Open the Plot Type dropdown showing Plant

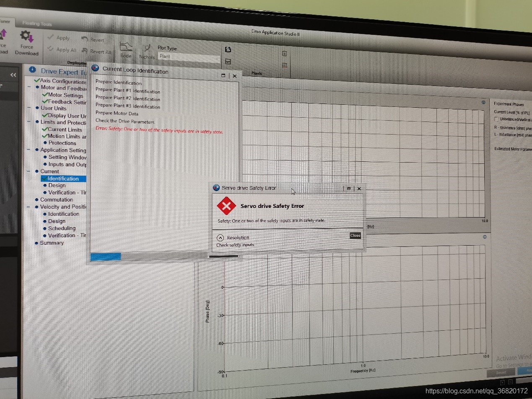tap(189, 57)
